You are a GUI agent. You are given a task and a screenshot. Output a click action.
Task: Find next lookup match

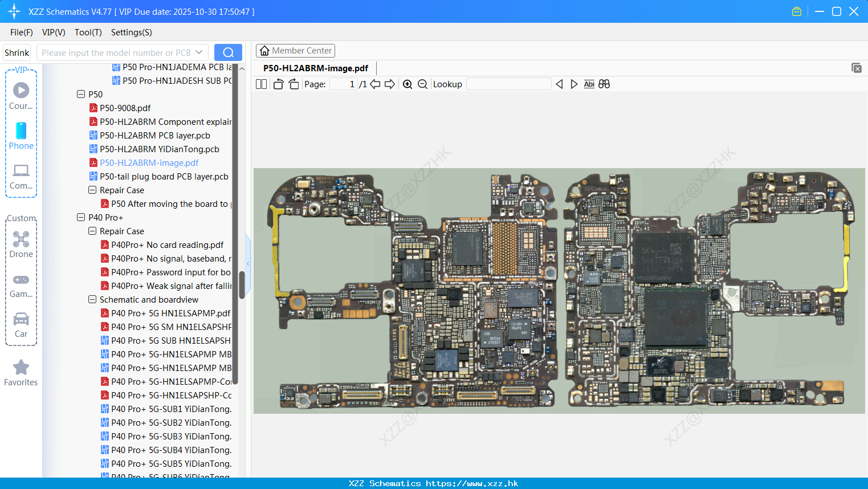[574, 84]
